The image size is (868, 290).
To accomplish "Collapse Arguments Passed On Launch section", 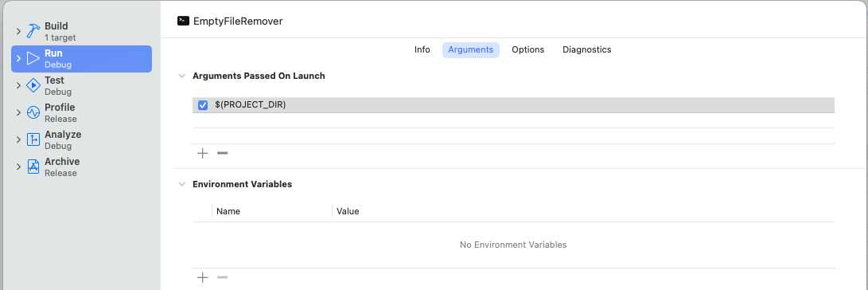I will point(181,76).
